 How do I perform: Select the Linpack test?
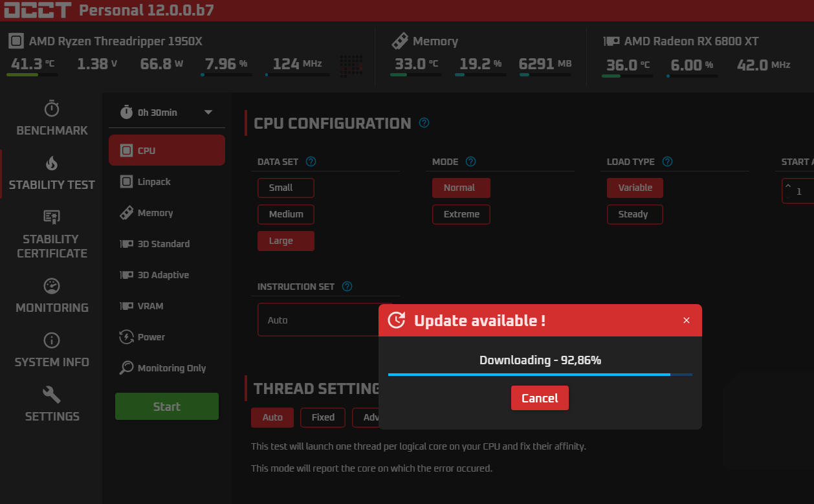point(167,182)
